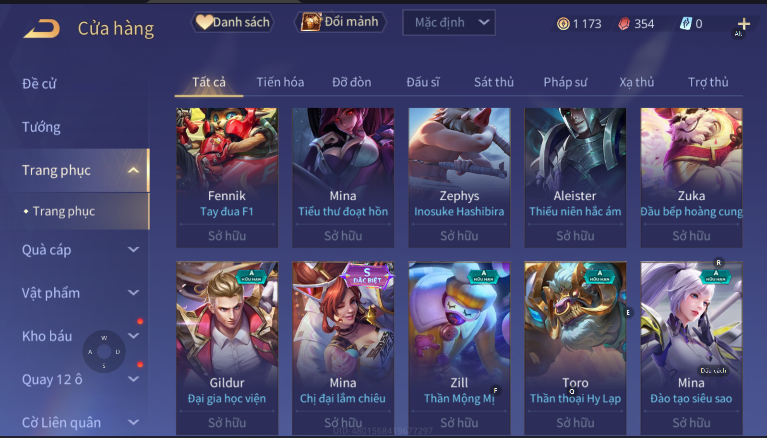Select the Zephys Inosuke Hashibira skin card
The width and height of the screenshot is (767, 438).
(x=459, y=177)
